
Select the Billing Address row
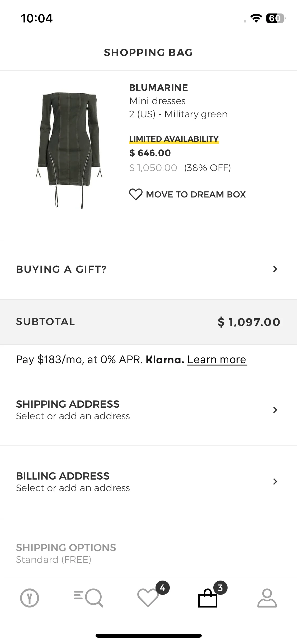148,481
